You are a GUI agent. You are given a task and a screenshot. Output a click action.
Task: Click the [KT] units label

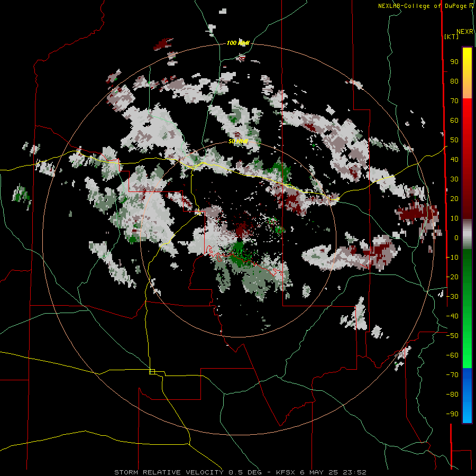pos(452,36)
